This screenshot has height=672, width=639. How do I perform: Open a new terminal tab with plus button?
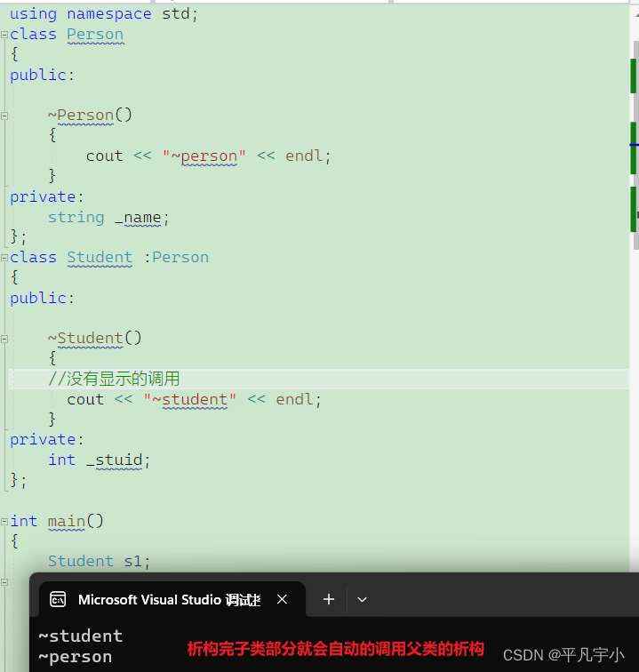click(x=329, y=599)
